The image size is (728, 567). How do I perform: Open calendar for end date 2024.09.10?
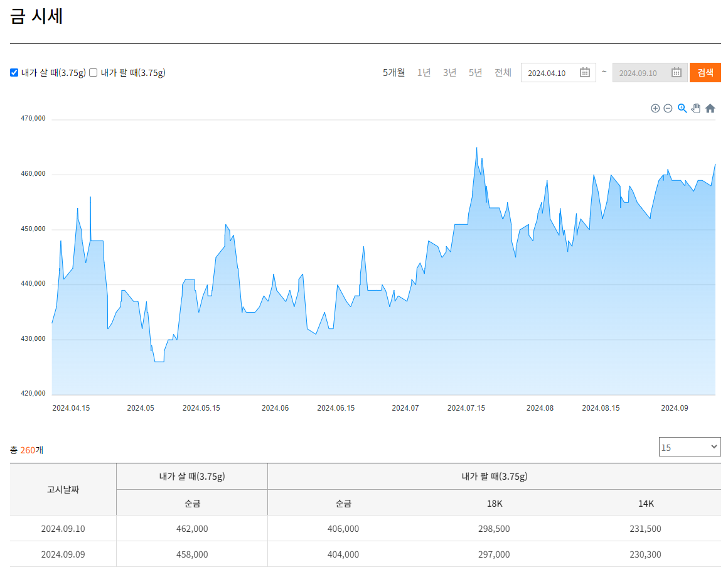[677, 72]
